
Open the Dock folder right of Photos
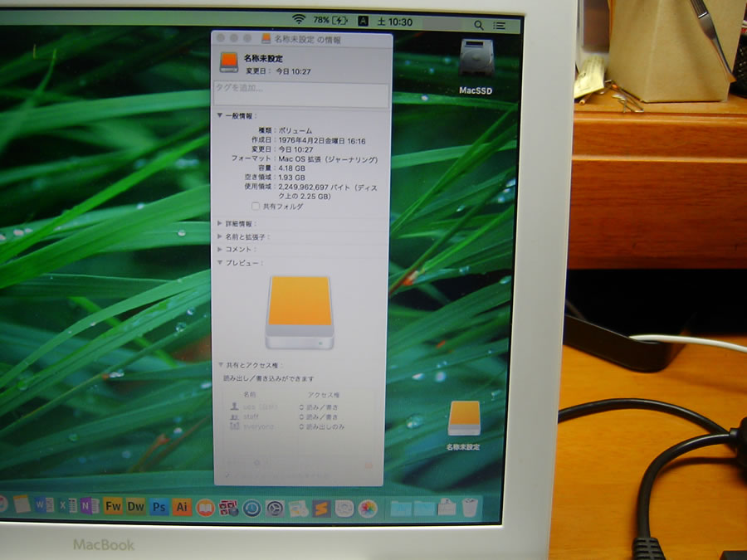click(x=400, y=509)
